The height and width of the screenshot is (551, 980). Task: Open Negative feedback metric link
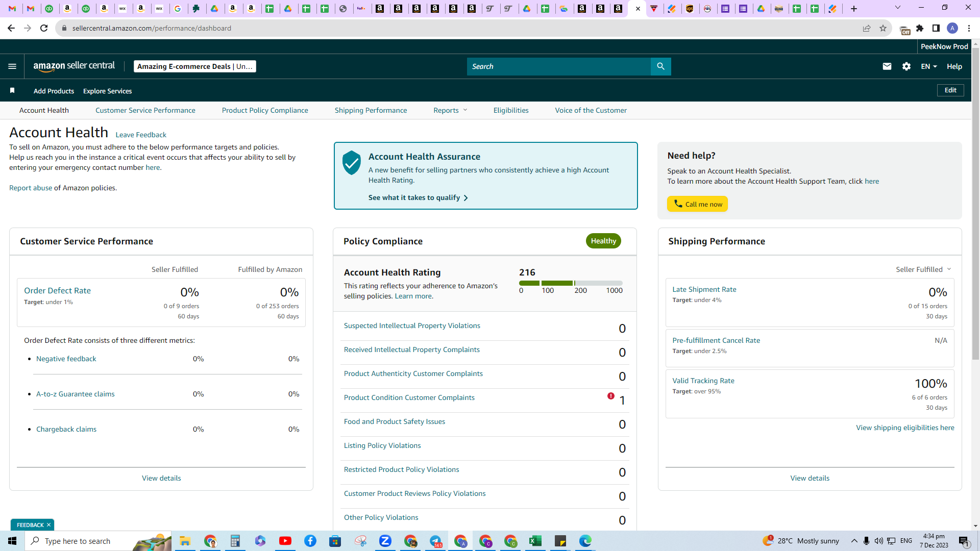tap(66, 359)
